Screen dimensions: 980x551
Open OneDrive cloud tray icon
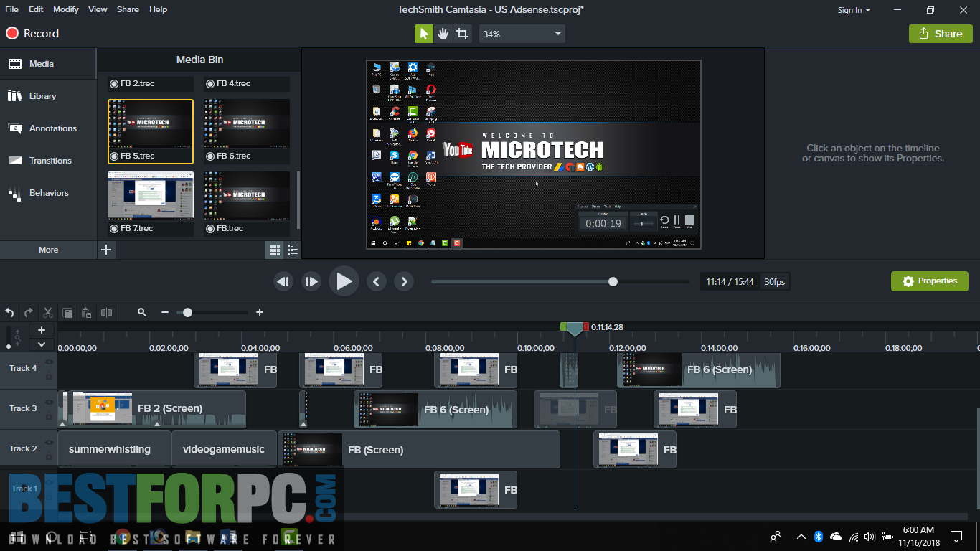tap(836, 536)
